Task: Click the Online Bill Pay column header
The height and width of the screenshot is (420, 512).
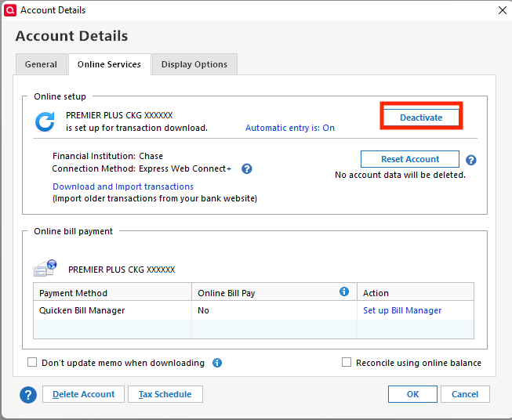Action: click(x=274, y=291)
